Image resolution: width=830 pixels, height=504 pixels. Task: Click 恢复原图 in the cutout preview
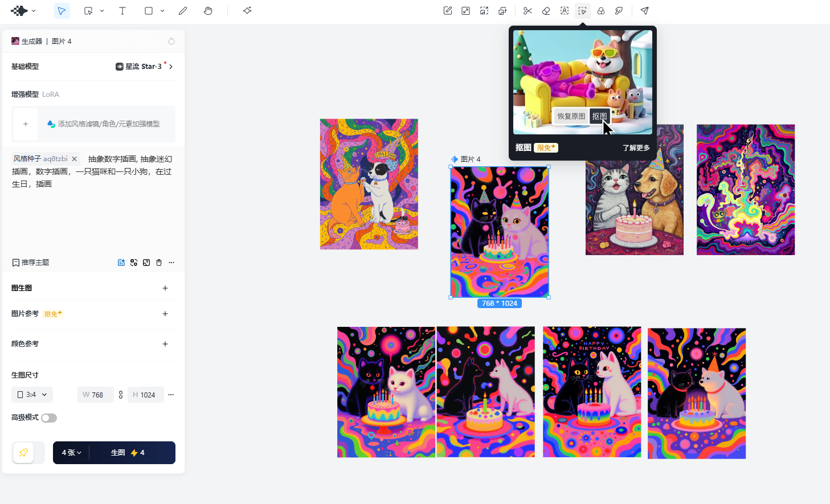click(571, 116)
